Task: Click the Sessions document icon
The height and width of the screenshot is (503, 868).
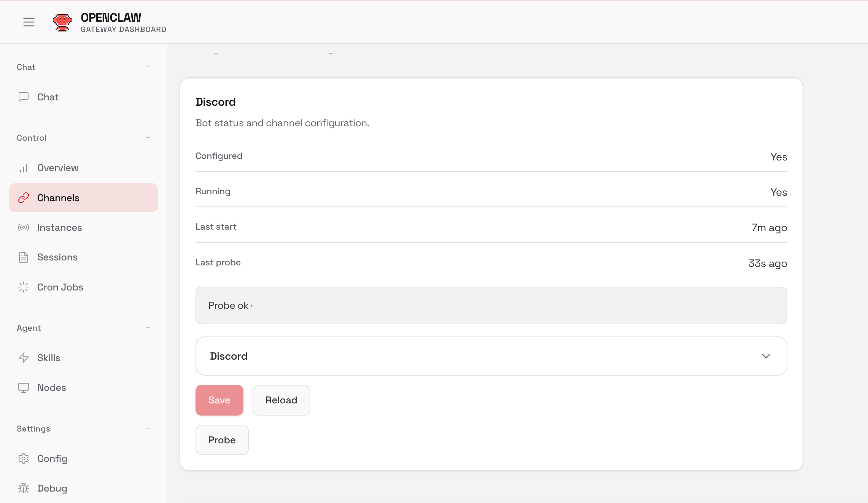Action: [24, 257]
